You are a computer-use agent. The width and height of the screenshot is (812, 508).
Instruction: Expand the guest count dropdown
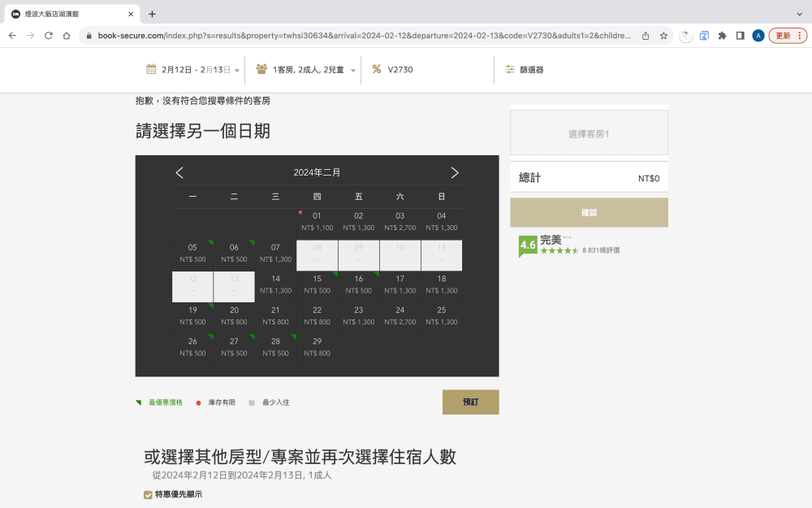(352, 69)
